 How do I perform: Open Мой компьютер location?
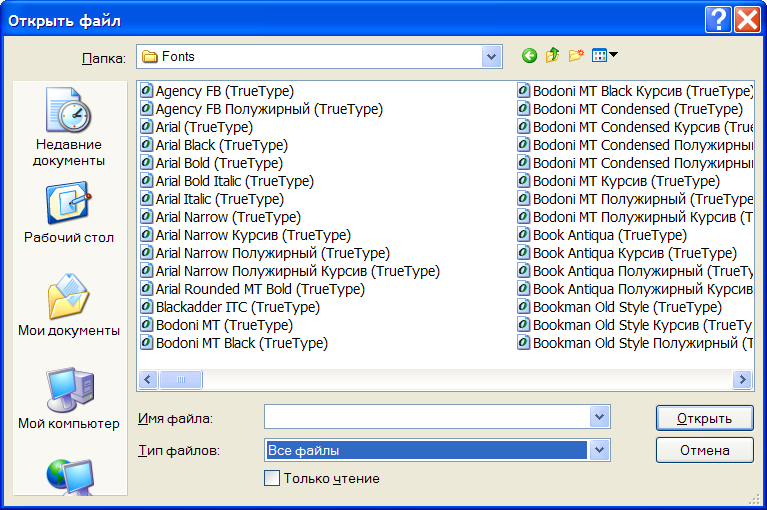tap(68, 398)
